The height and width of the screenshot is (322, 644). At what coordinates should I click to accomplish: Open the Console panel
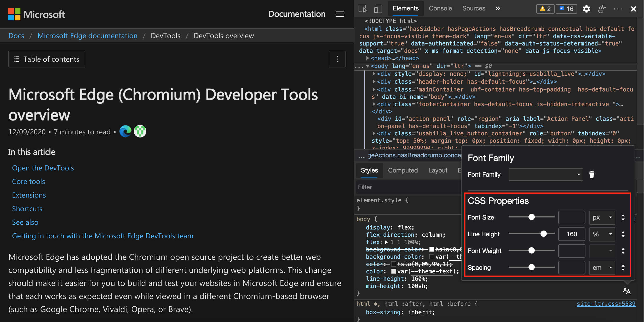click(440, 8)
